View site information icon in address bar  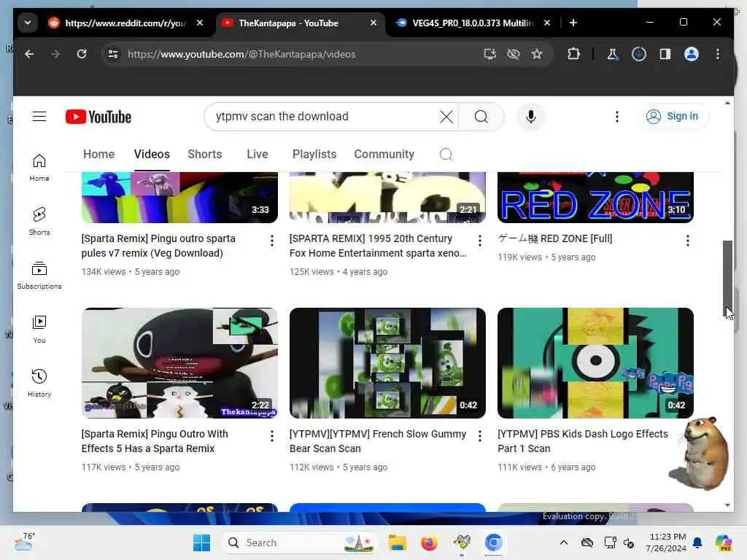113,54
